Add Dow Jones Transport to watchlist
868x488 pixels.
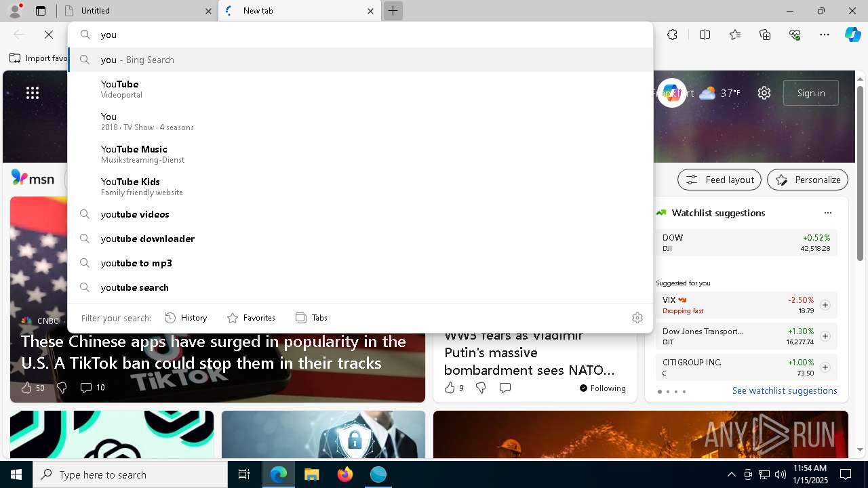(x=825, y=336)
